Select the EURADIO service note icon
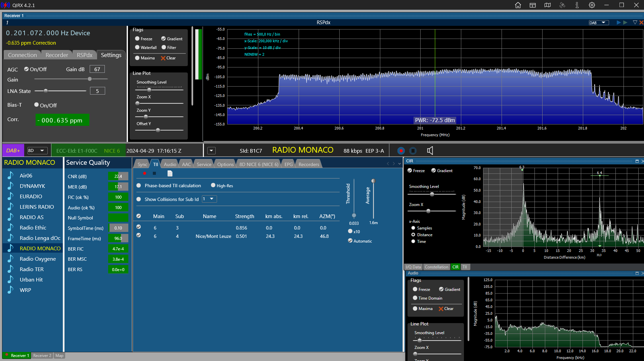The image size is (644, 361). click(x=11, y=196)
